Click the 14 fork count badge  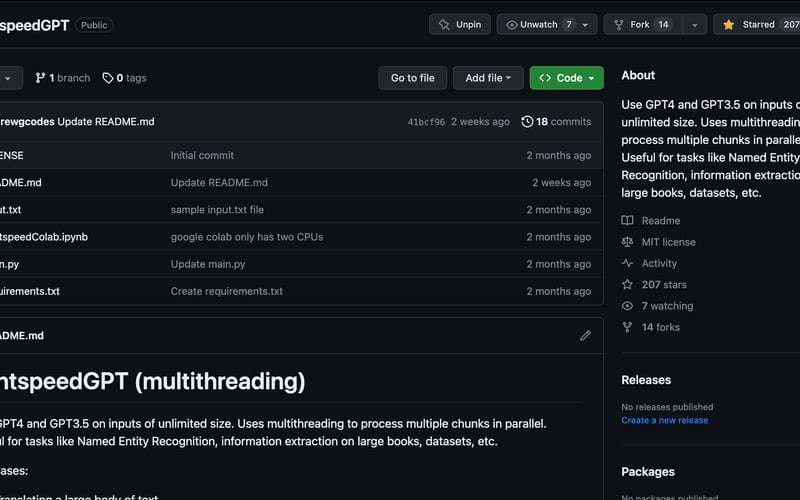click(663, 24)
